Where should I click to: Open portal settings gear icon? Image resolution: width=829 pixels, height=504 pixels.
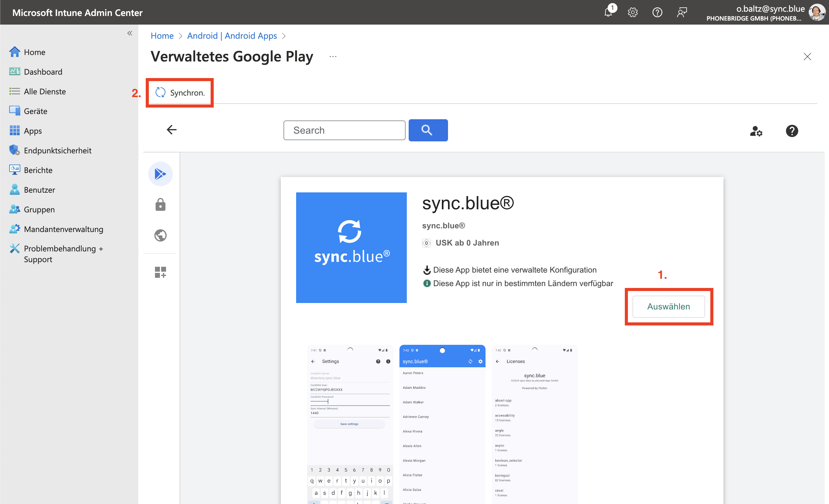tap(633, 12)
